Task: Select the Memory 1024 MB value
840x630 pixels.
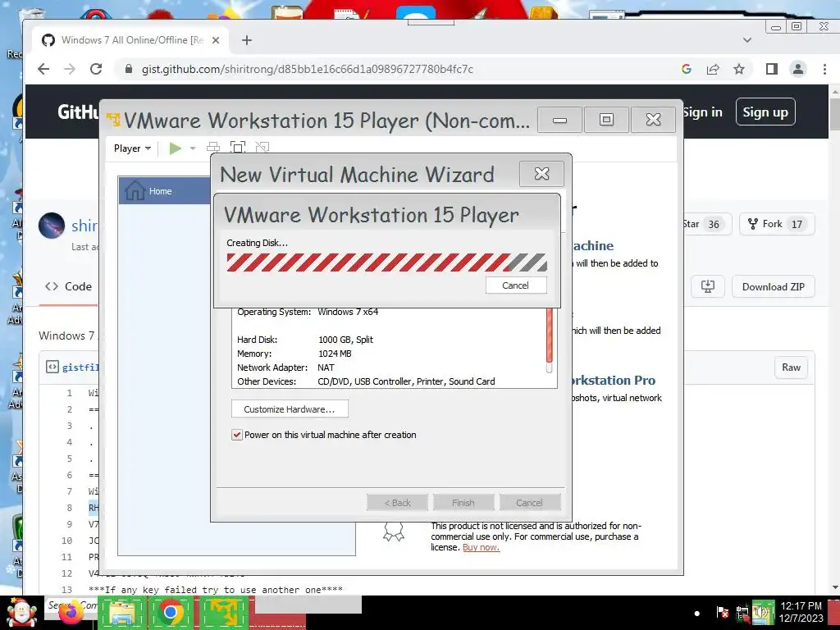Action: [x=335, y=354]
